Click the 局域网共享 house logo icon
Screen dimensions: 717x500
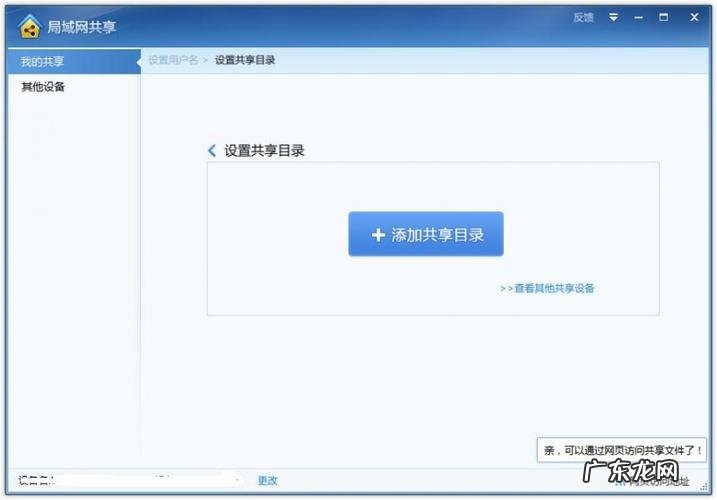pyautogui.click(x=29, y=27)
